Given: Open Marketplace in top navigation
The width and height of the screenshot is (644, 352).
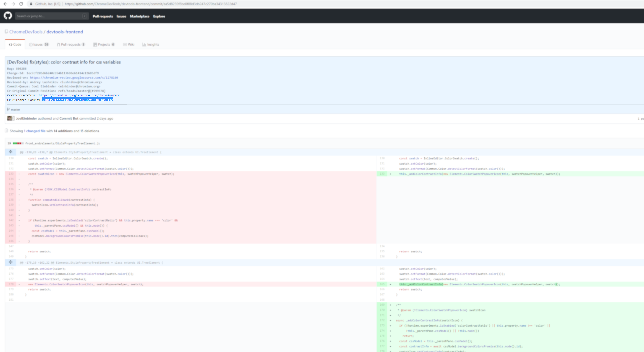Looking at the screenshot, I should [x=139, y=16].
